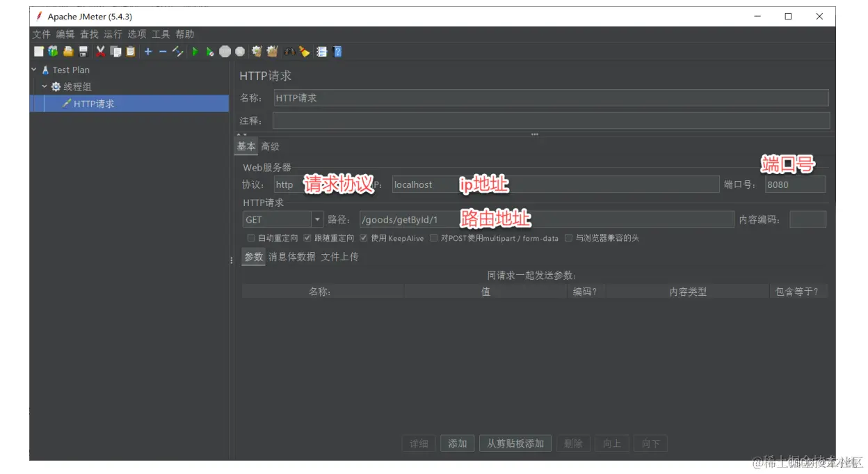868x474 pixels.
Task: Select HTTP请求 in the test tree
Action: click(x=94, y=104)
